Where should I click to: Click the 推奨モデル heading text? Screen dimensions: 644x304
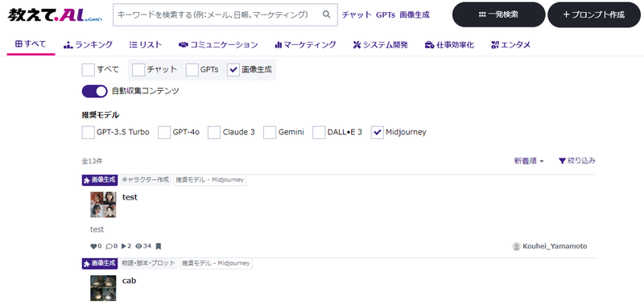pos(100,115)
